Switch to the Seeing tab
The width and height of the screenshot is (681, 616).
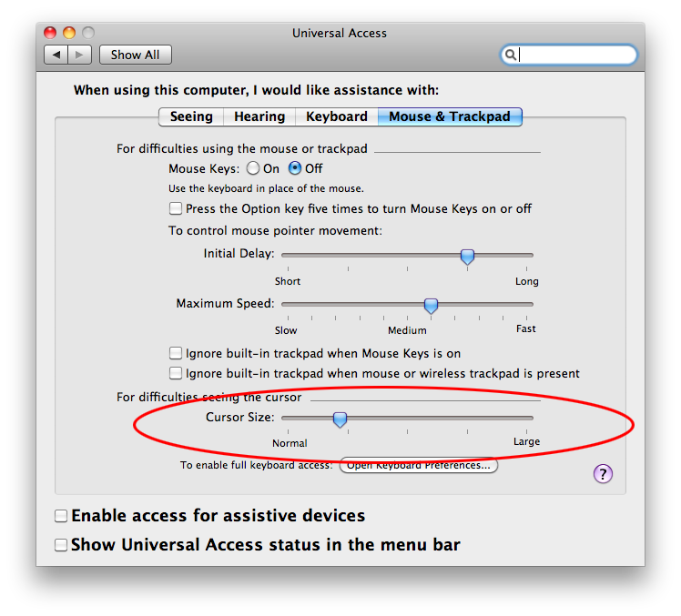[191, 116]
